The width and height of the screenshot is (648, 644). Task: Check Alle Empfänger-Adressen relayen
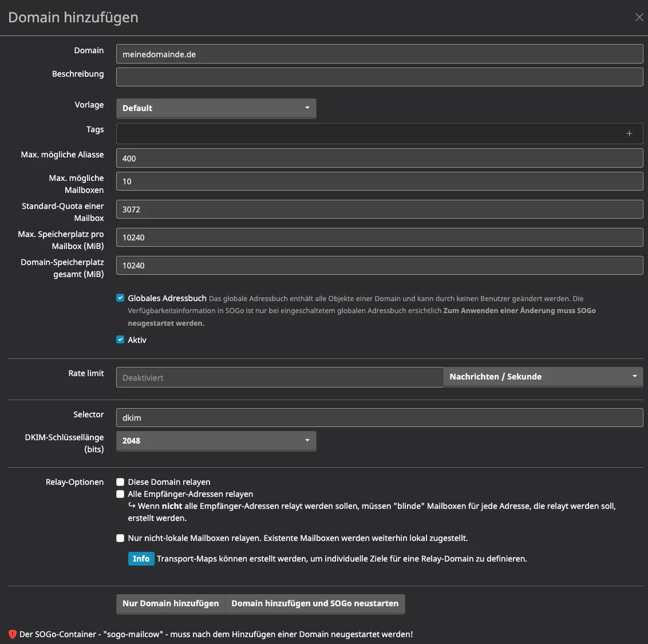120,494
